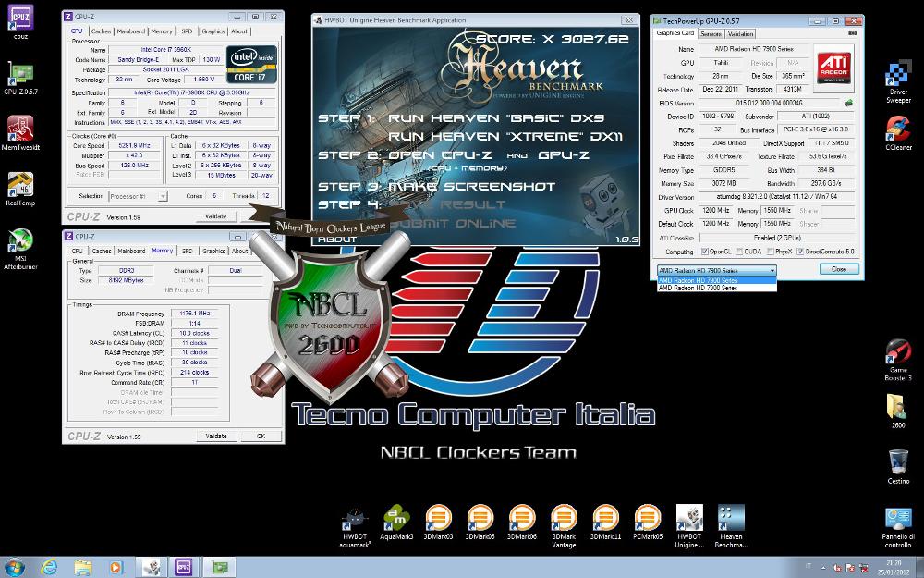This screenshot has height=578, width=924.
Task: Open Memory tab in top CPU-Z window
Action: pyautogui.click(x=162, y=31)
